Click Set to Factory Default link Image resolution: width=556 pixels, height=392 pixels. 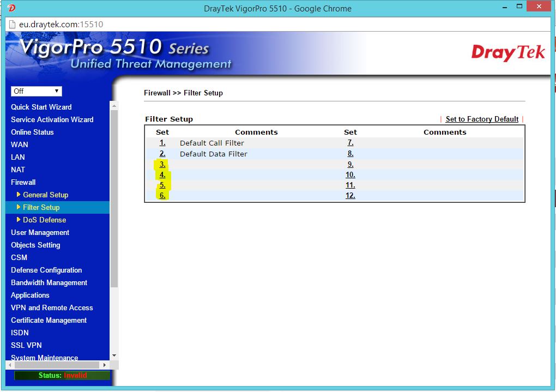[482, 119]
